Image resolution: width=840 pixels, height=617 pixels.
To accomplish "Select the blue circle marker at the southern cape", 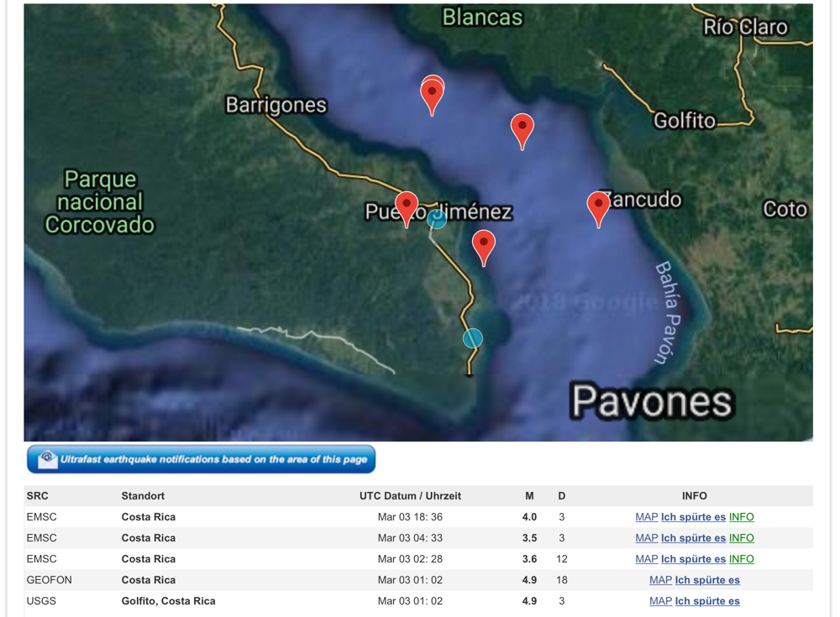I will click(473, 338).
